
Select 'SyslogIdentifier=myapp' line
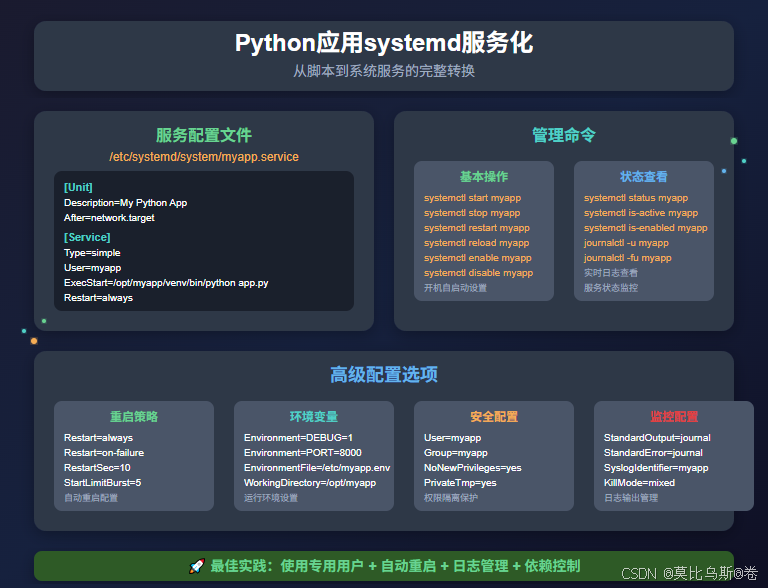point(656,468)
